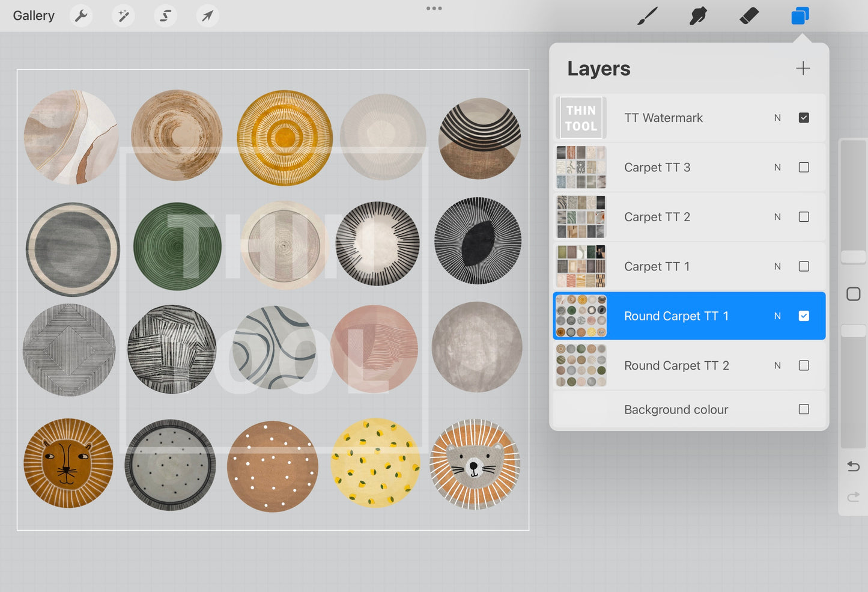Viewport: 868px width, 592px height.
Task: Tap the TT Watermark layer thumbnail
Action: 581,118
